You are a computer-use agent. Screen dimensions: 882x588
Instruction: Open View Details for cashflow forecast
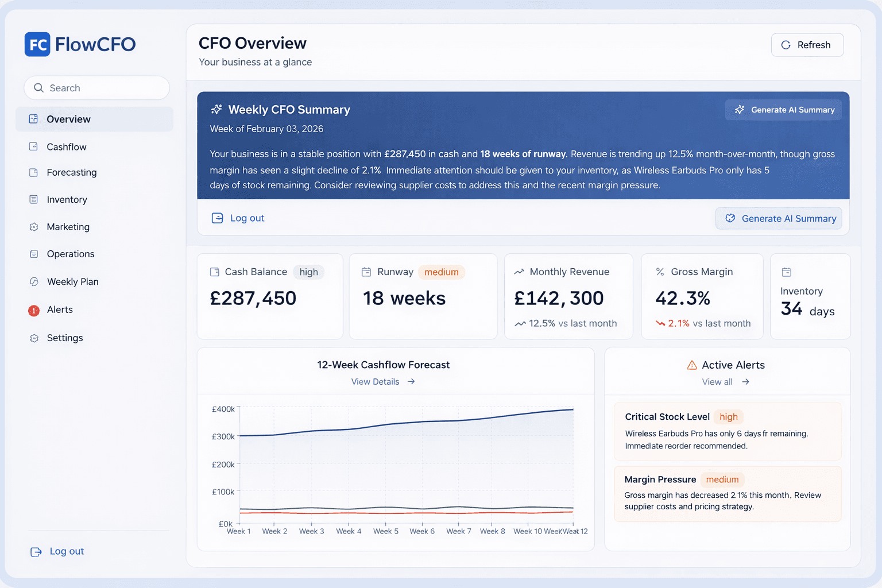[382, 382]
